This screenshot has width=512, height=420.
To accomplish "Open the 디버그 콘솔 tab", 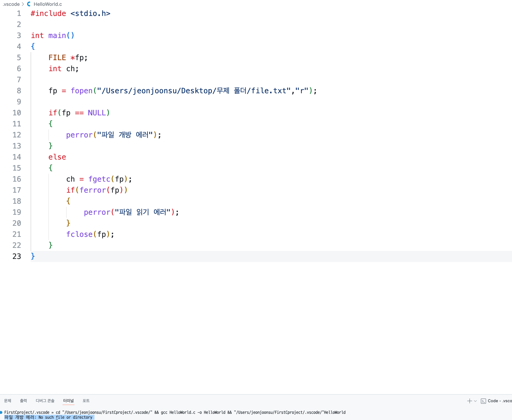I will 45,401.
